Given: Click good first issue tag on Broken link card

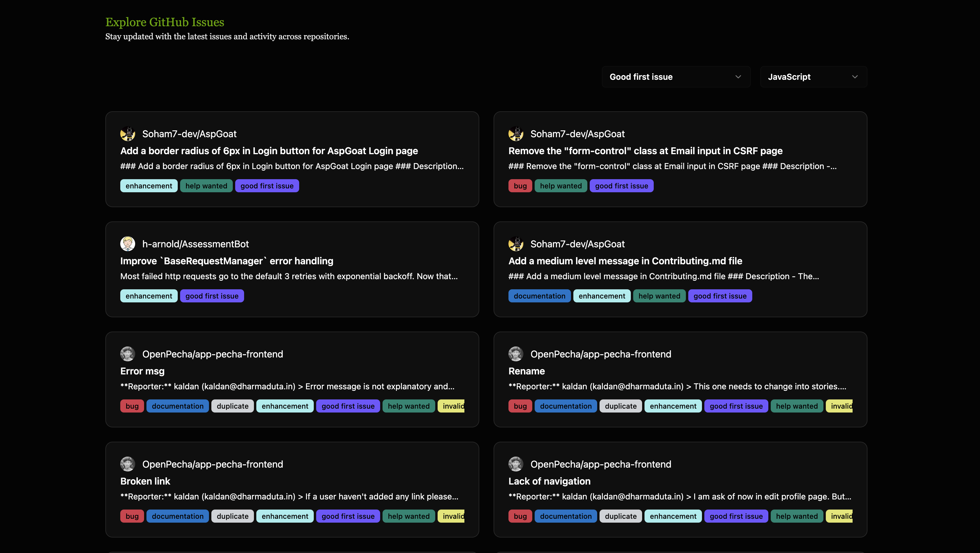Looking at the screenshot, I should tap(348, 516).
